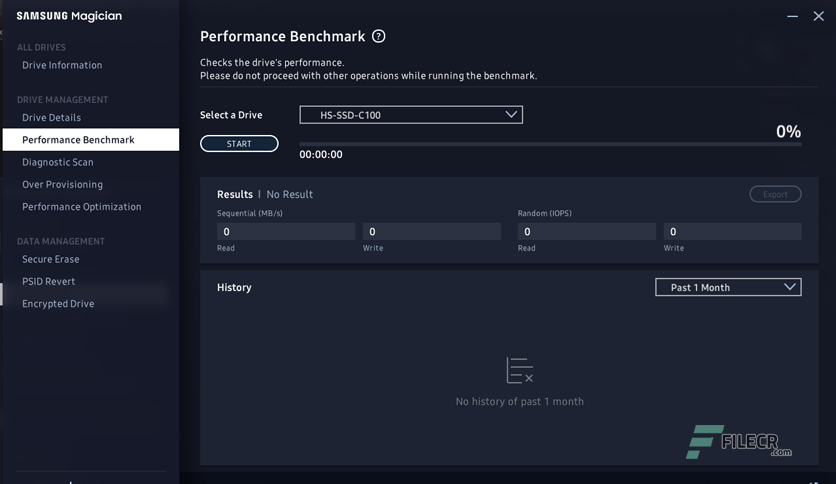Open Drive Information page
The image size is (836, 484).
tap(62, 65)
